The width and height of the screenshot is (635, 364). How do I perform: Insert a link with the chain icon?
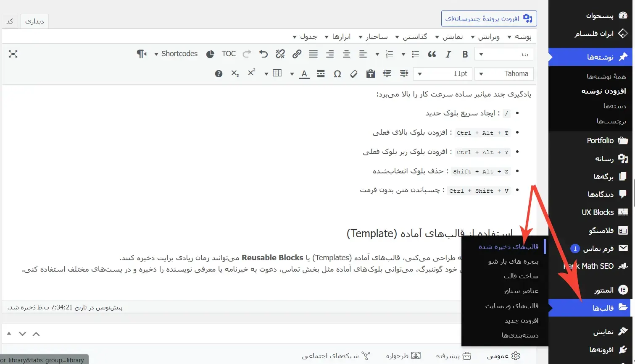297,54
